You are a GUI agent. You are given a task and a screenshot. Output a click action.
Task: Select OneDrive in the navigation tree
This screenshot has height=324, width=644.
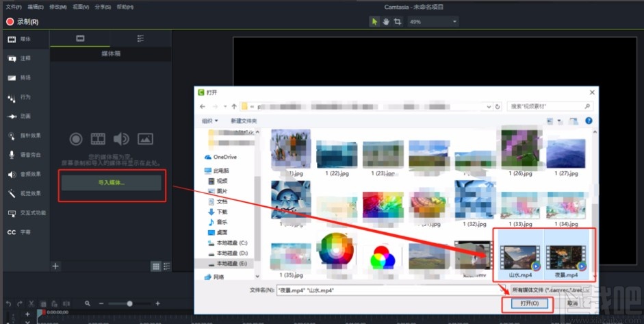[x=221, y=157]
